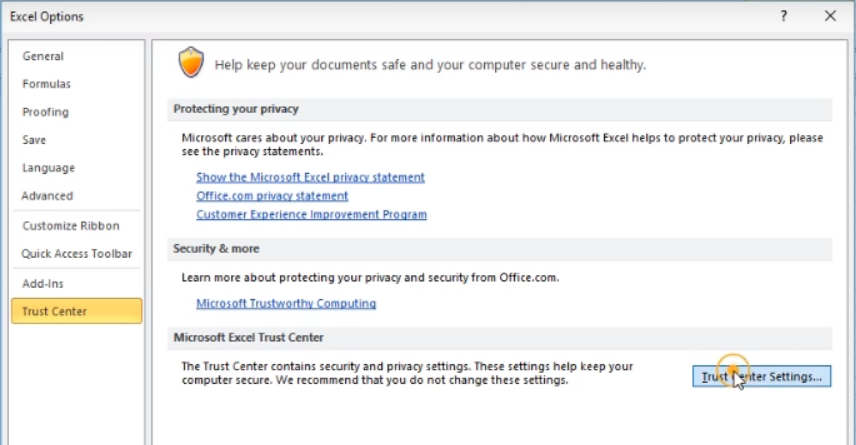Click the 'Help keep your documents safe' text

430,65
